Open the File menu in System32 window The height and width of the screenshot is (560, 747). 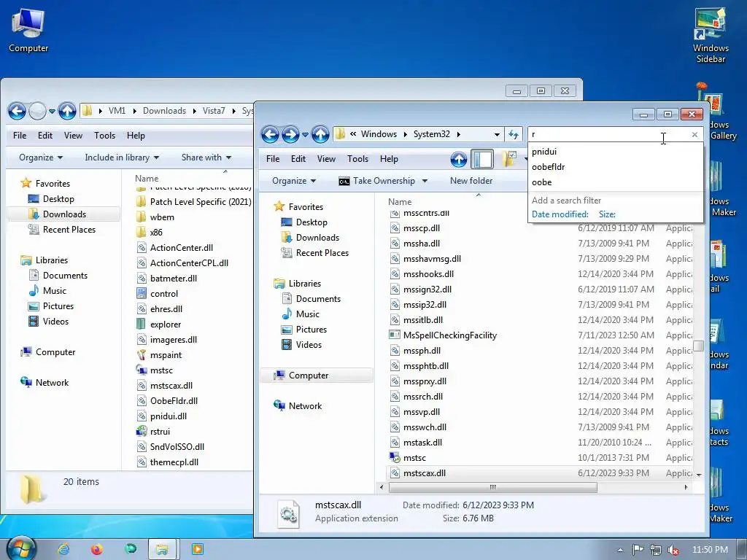tap(273, 159)
